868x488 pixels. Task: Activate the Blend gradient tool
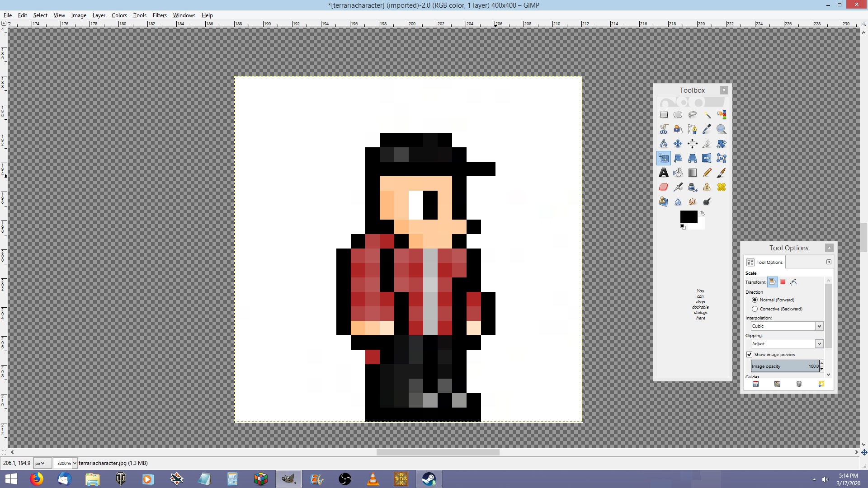692,173
